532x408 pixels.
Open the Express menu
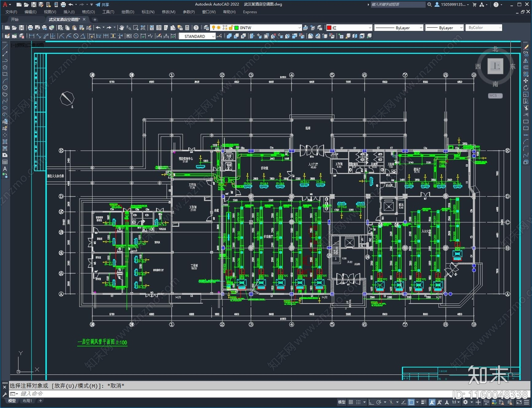click(x=250, y=12)
